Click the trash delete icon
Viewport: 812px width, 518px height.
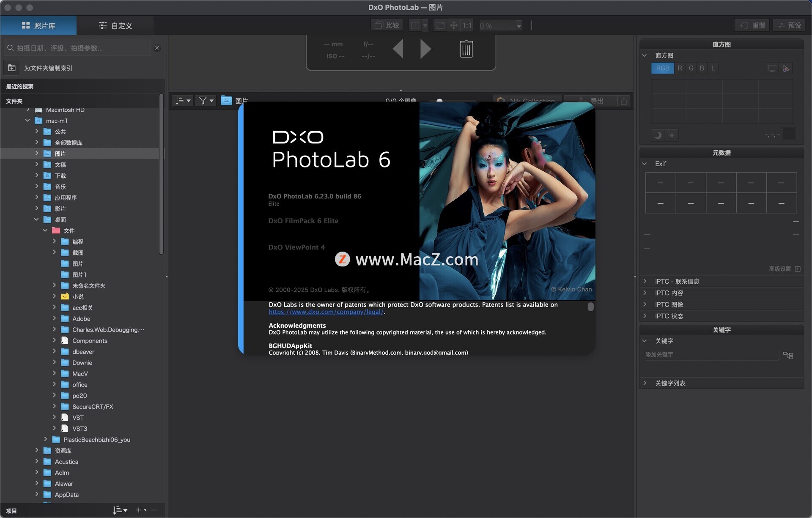tap(466, 49)
